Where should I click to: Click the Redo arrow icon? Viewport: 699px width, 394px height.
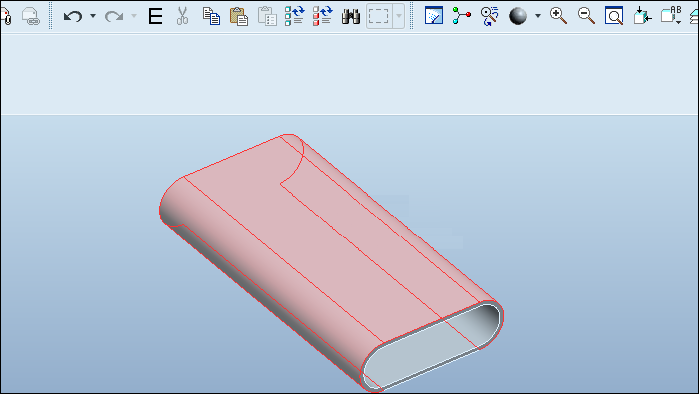coord(114,16)
